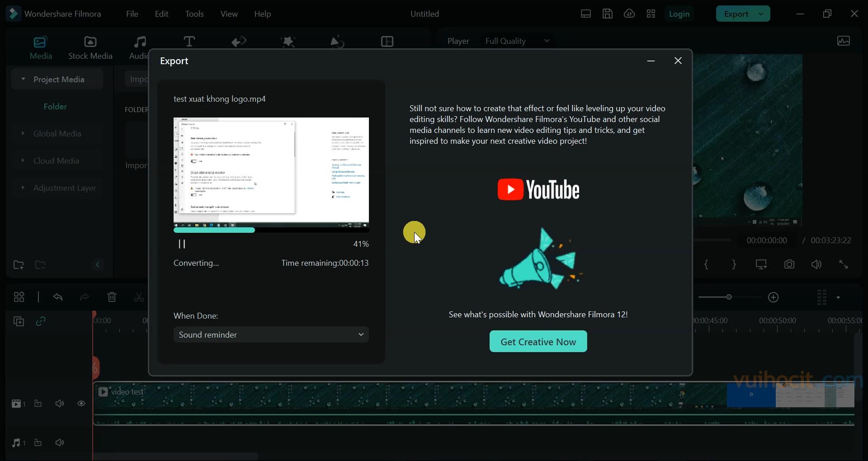Image resolution: width=868 pixels, height=461 pixels.
Task: Click the Delete trash icon
Action: 112,297
